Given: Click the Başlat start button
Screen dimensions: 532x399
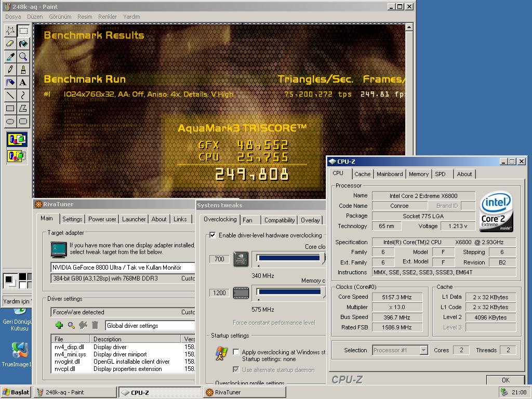Looking at the screenshot, I should click(x=16, y=392).
